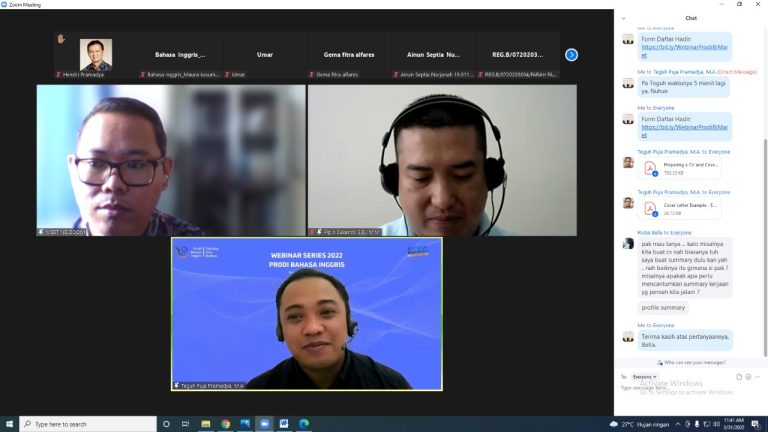Click the 'Pa Teguh waktunya 5 menit lagi' message
Viewport: 768px width, 432px height.
[x=684, y=87]
